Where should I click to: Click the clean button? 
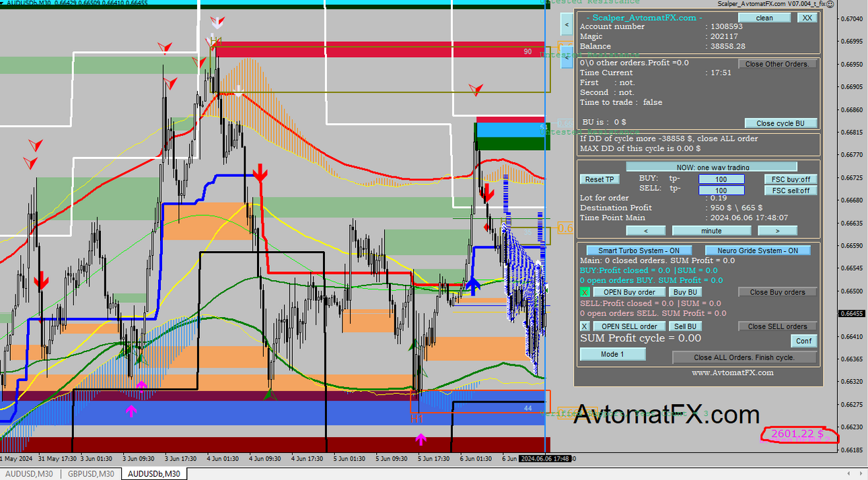pos(764,18)
